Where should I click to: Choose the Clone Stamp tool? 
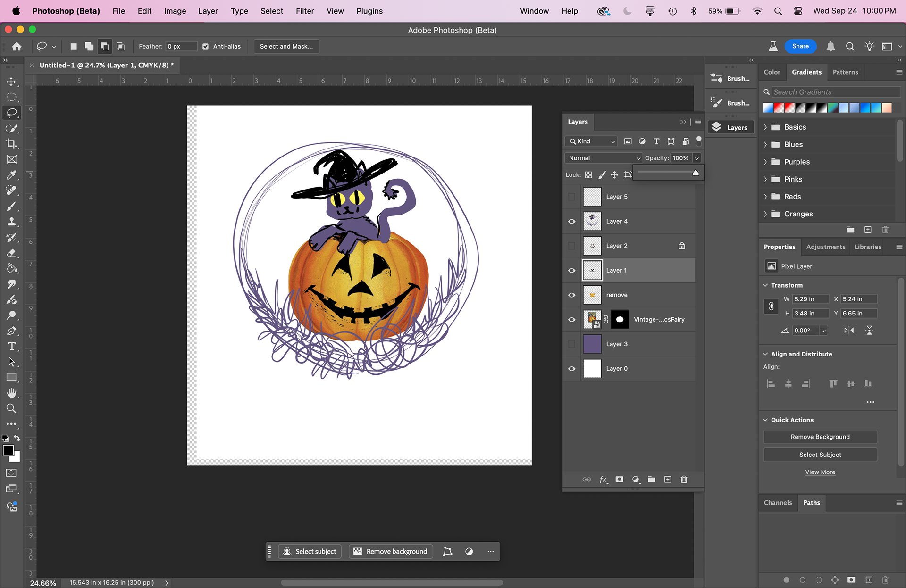point(12,222)
